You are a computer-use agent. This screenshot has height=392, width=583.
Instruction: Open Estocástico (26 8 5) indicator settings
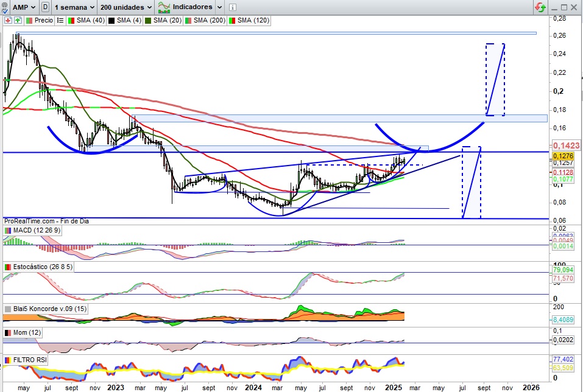click(x=38, y=267)
